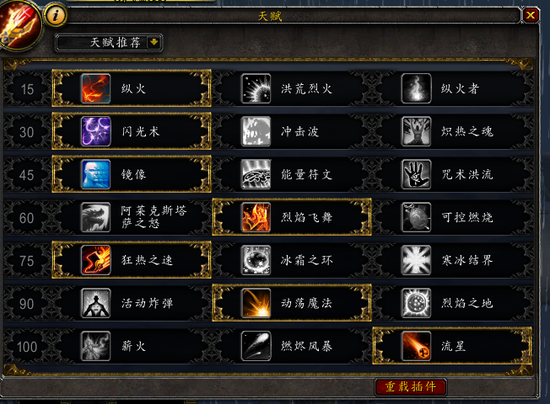Click the 天赋推荐 dropdown label
The width and height of the screenshot is (550, 404).
pyautogui.click(x=115, y=43)
